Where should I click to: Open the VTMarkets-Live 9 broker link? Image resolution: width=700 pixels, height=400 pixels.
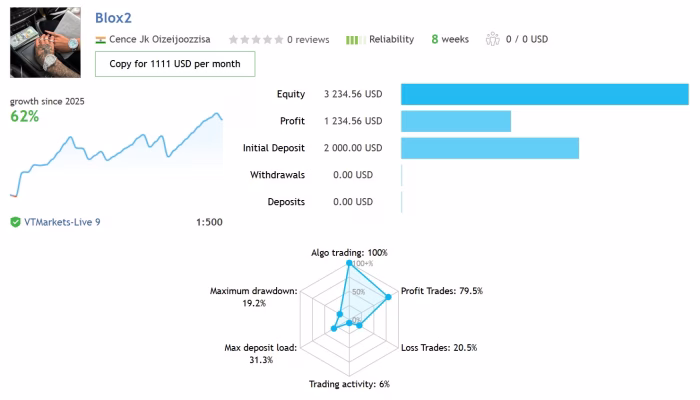click(x=62, y=222)
